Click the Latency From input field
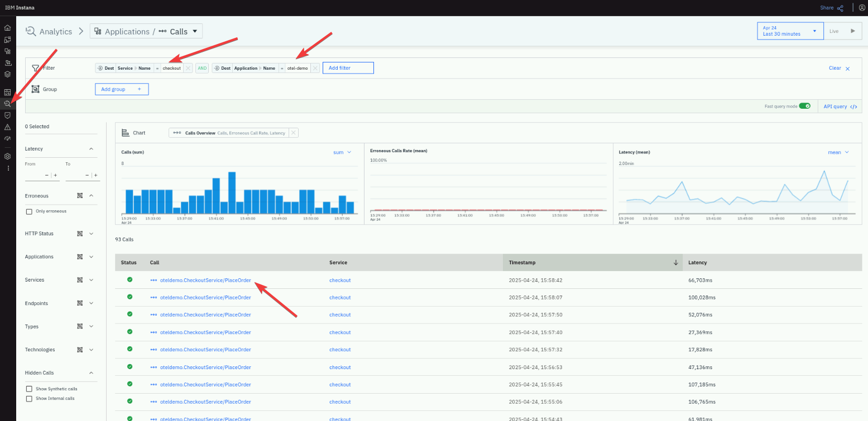Viewport: 868px width, 421px height. [x=33, y=175]
